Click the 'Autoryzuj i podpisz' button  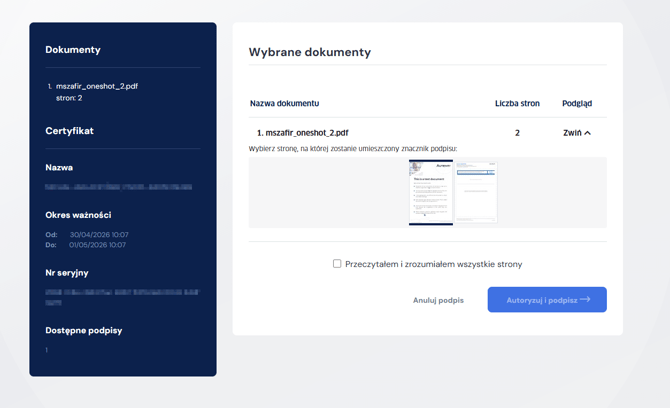[547, 299]
